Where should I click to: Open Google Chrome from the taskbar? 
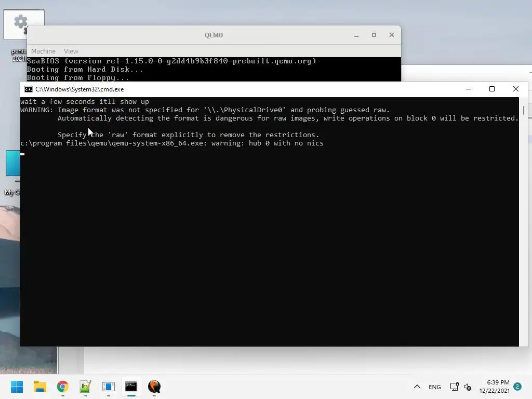(63, 387)
